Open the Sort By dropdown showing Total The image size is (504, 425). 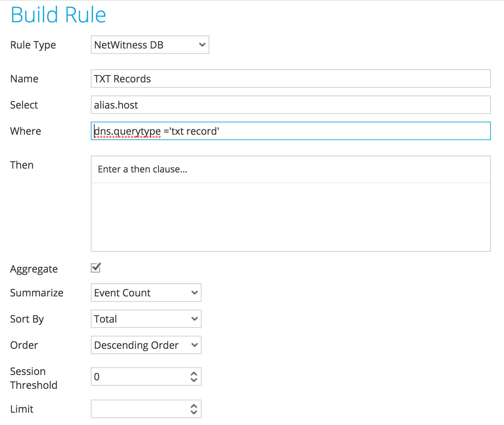[146, 319]
